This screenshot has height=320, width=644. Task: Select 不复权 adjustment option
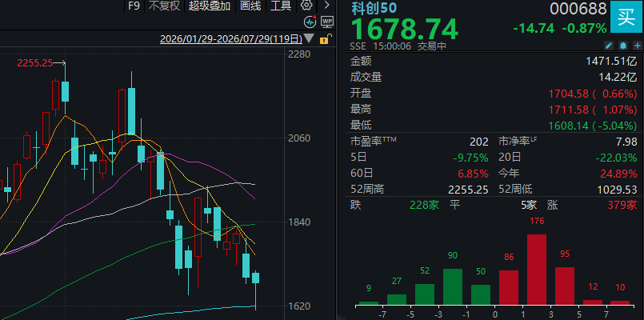(164, 6)
